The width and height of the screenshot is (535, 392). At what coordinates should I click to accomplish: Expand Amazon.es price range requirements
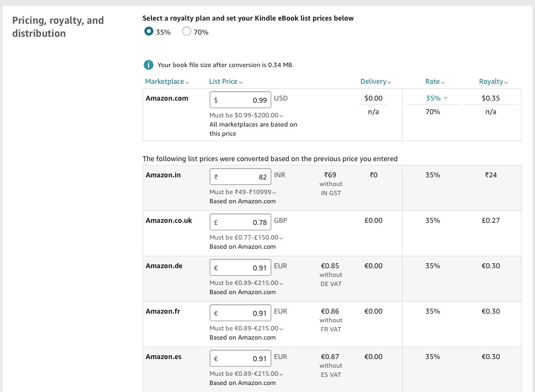point(281,373)
